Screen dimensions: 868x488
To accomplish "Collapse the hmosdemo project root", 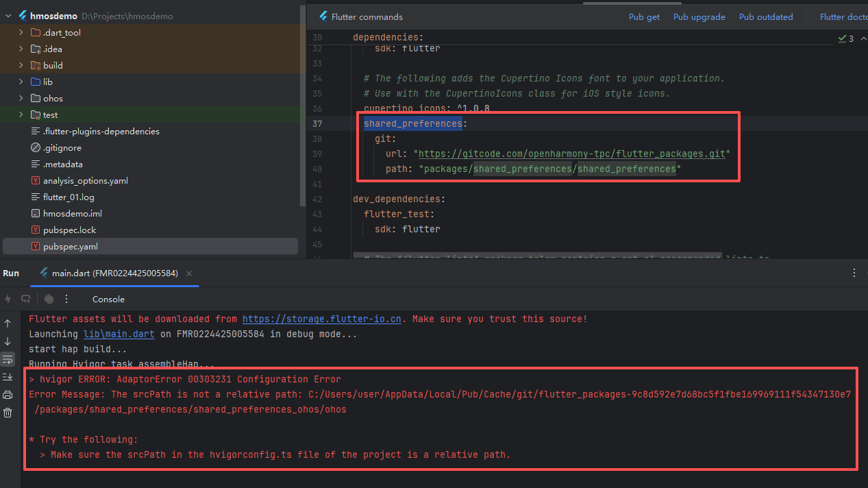I will pyautogui.click(x=8, y=16).
